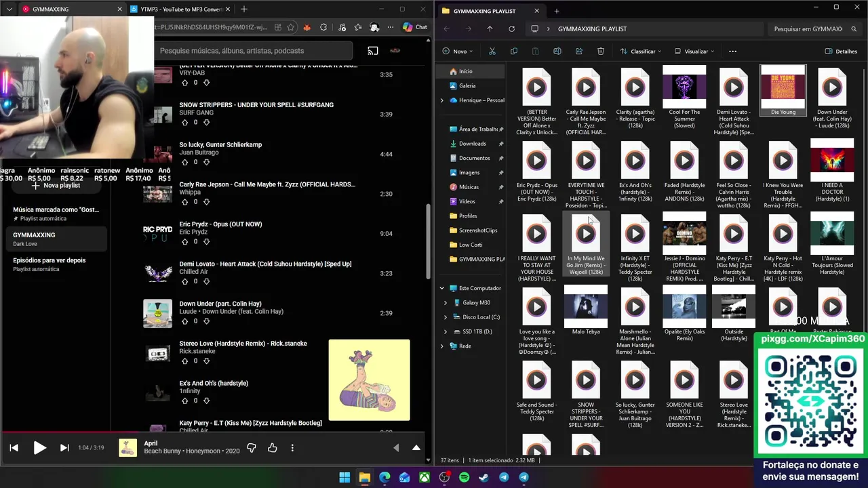
Task: Open the Visualizar view dropdown
Action: coord(695,51)
